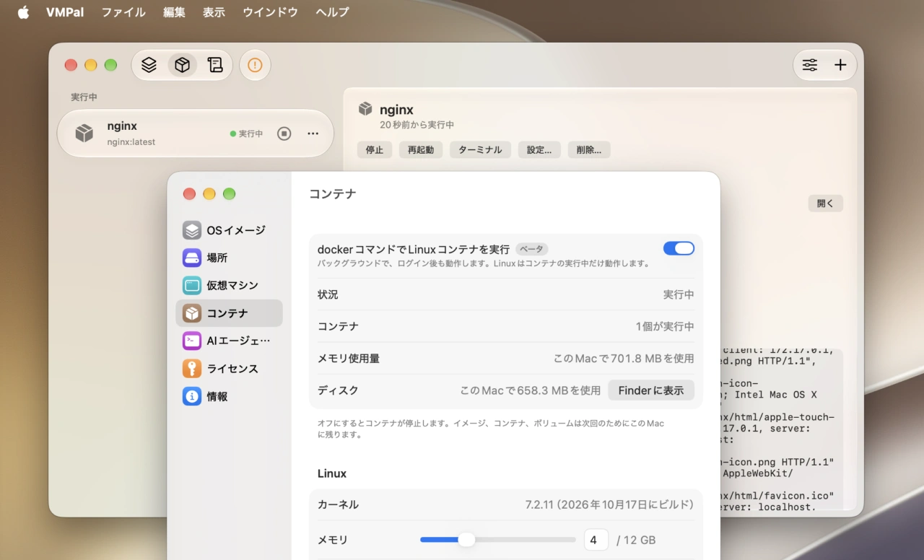
Task: Click the orange warning alert icon
Action: click(255, 65)
